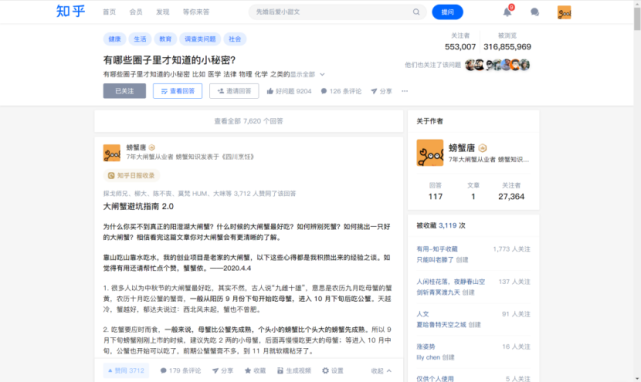Click the search magnifier icon
Screen dimensions: 641x382
click(416, 12)
